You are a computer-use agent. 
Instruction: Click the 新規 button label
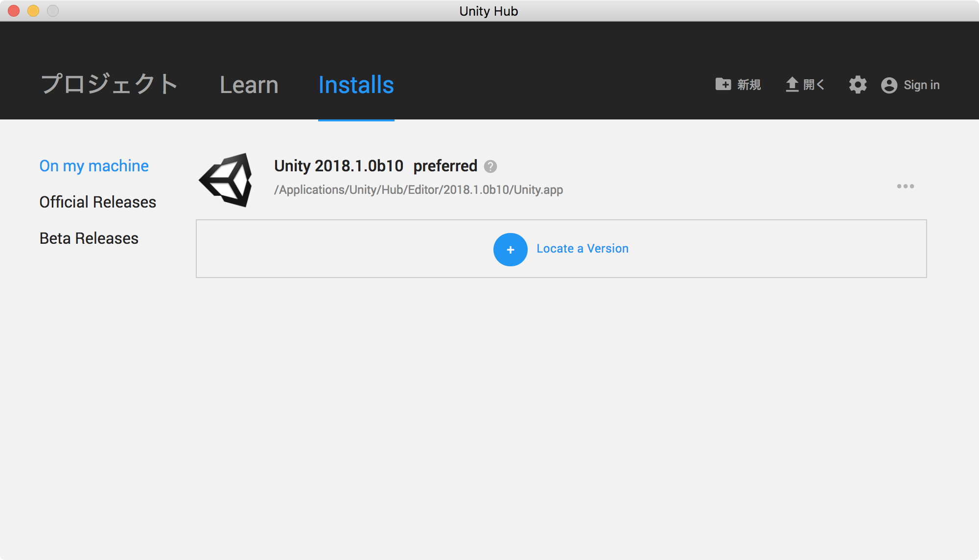click(749, 85)
